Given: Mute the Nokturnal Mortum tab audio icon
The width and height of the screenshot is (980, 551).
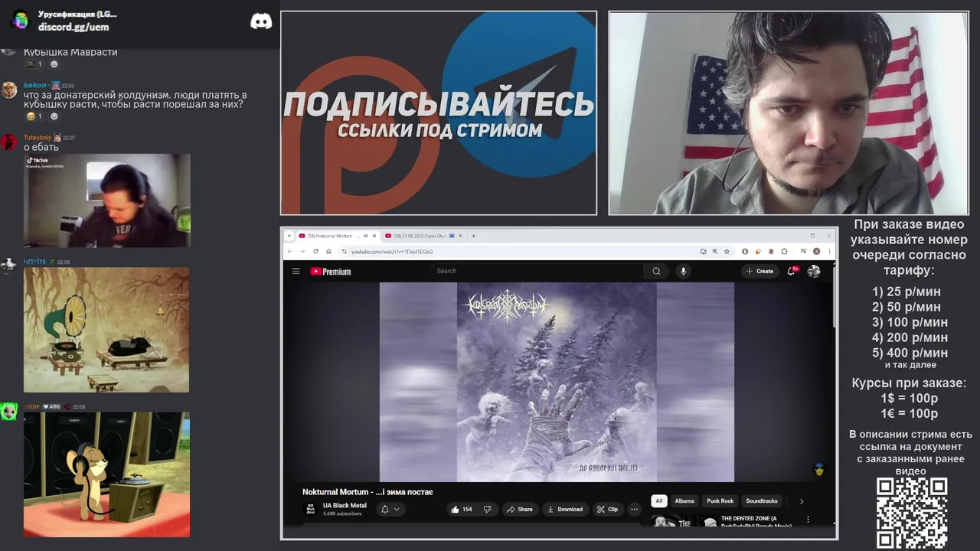Looking at the screenshot, I should coord(365,236).
